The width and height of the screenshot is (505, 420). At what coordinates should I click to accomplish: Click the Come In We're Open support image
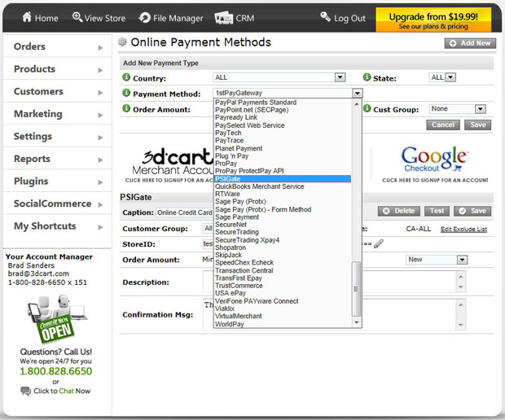(57, 320)
